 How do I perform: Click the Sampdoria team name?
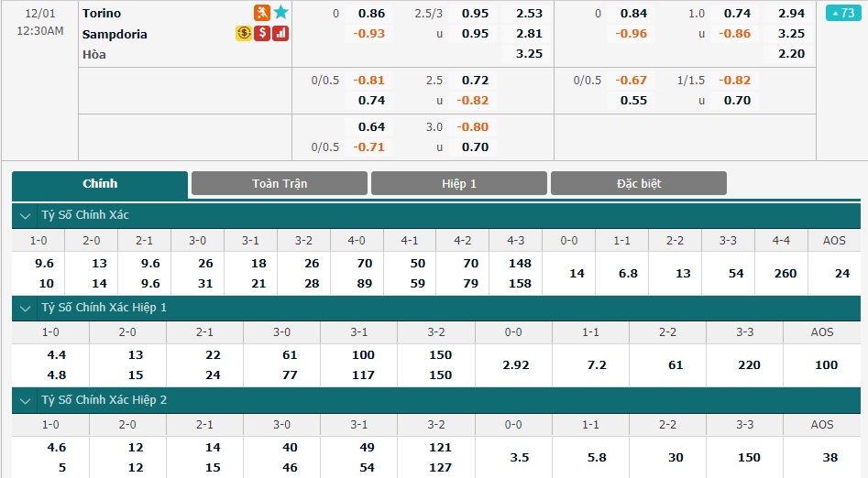[x=115, y=34]
